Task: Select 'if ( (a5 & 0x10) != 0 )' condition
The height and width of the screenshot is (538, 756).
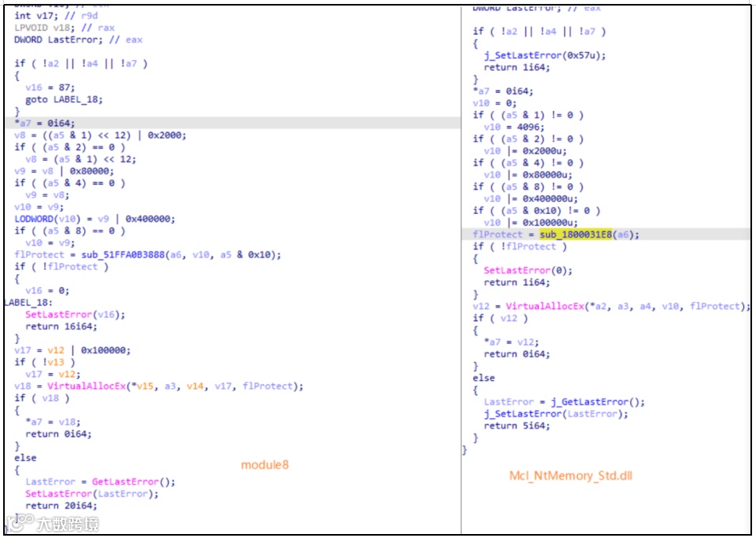Action: (x=536, y=211)
